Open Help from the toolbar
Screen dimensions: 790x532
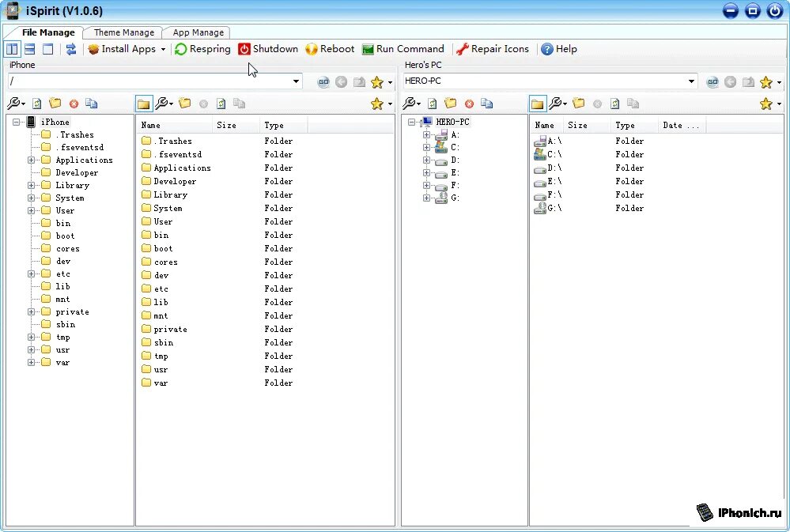559,49
